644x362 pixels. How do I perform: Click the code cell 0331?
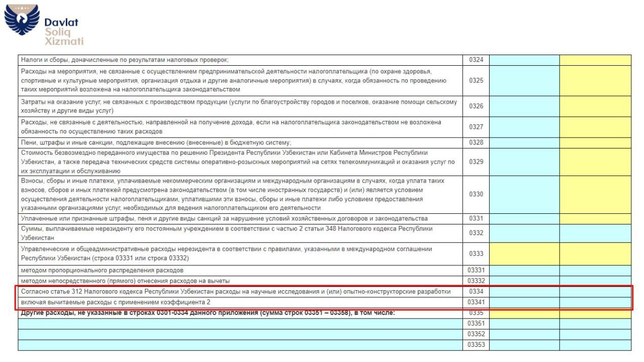pyautogui.click(x=476, y=218)
